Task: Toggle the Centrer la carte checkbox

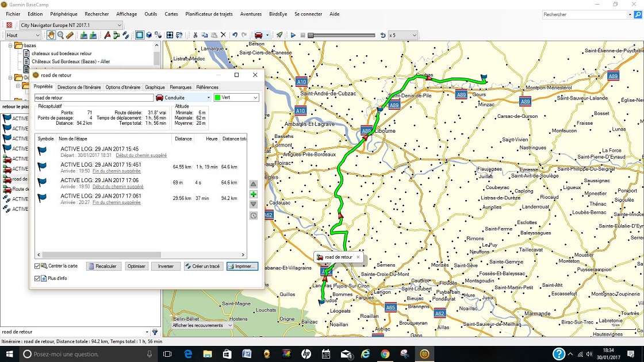Action: coord(37,267)
